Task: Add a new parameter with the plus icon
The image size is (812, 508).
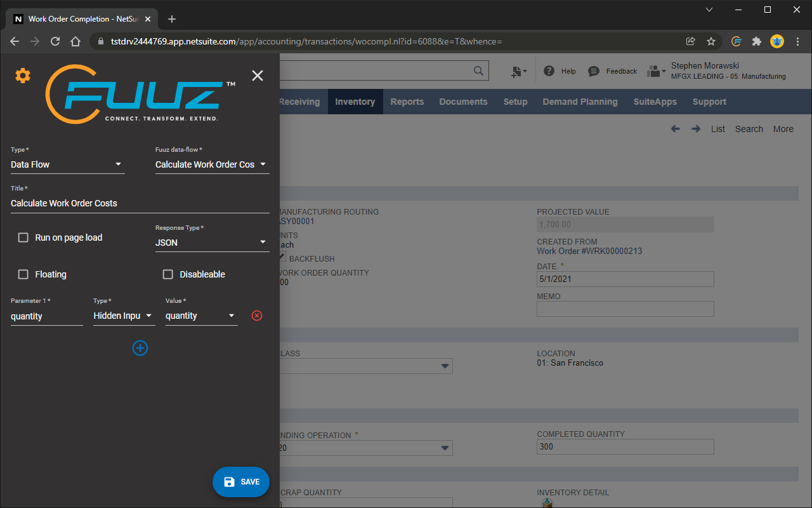Action: (140, 348)
